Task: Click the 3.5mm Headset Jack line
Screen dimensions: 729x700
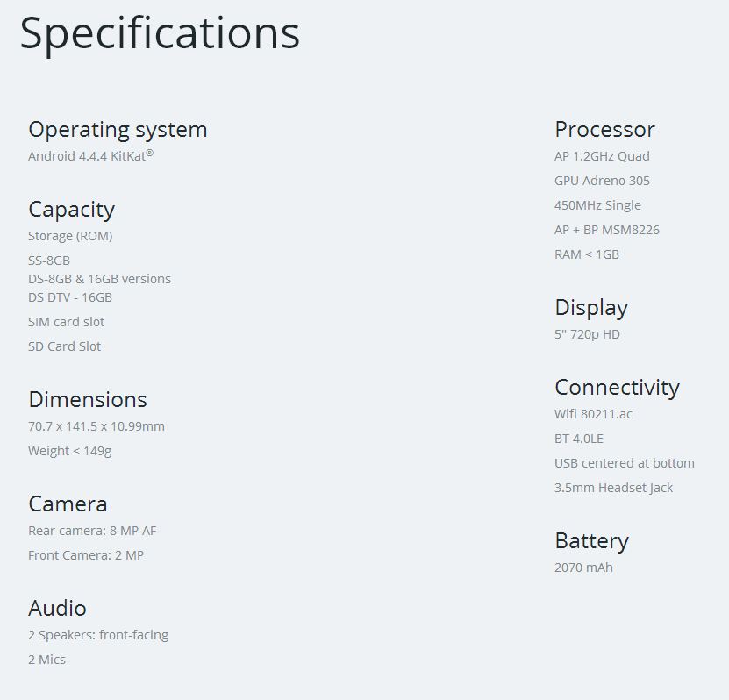Action: point(613,488)
